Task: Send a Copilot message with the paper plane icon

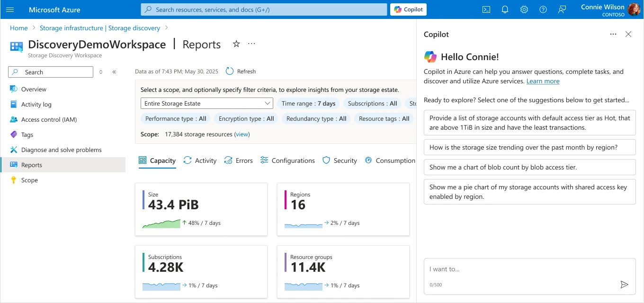Action: (x=625, y=285)
